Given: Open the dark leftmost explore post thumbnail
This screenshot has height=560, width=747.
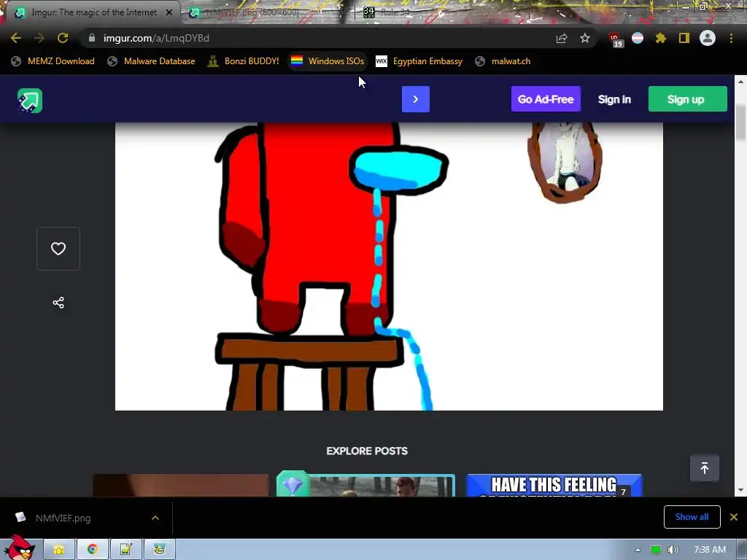Looking at the screenshot, I should pyautogui.click(x=181, y=485).
